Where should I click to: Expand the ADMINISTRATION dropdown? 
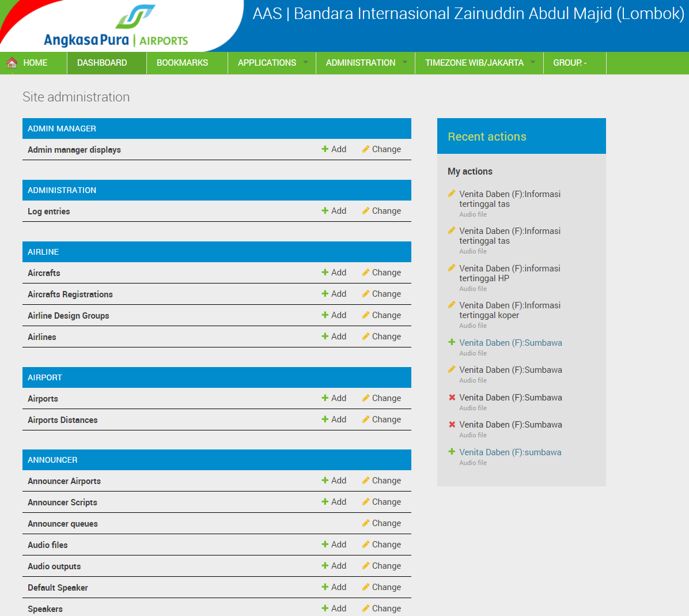pos(361,63)
